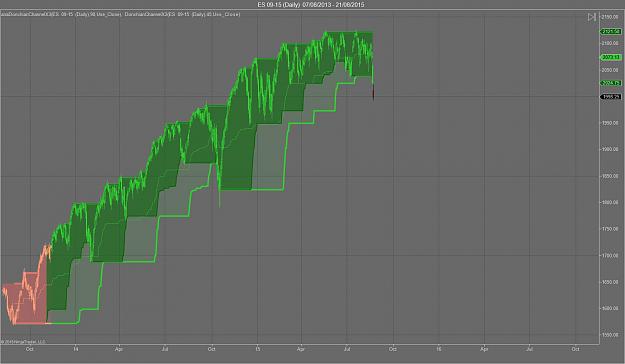625x364 pixels.
Task: Click the 1900.00 price axis label
Action: tap(610, 149)
